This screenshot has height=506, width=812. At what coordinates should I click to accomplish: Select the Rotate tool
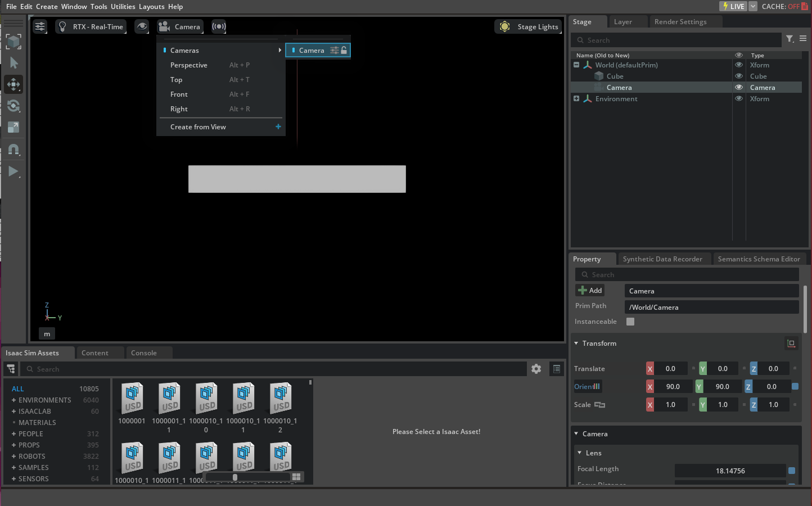[x=12, y=106]
